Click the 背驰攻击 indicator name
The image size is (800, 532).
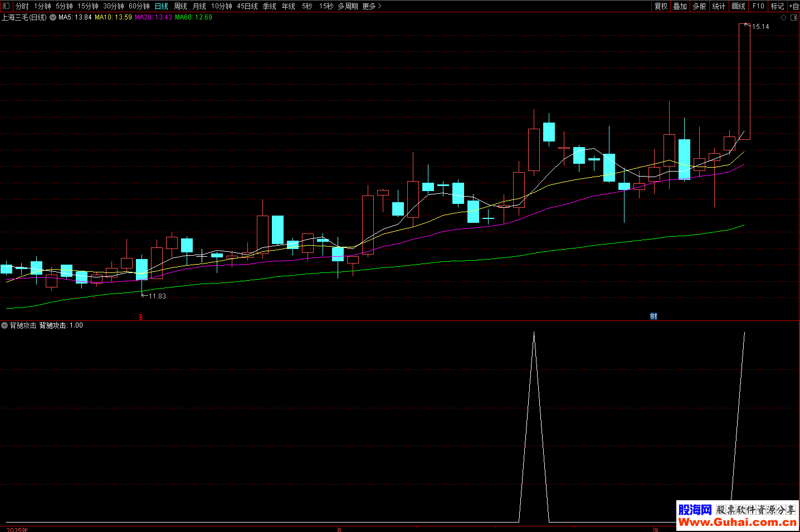[x=23, y=325]
